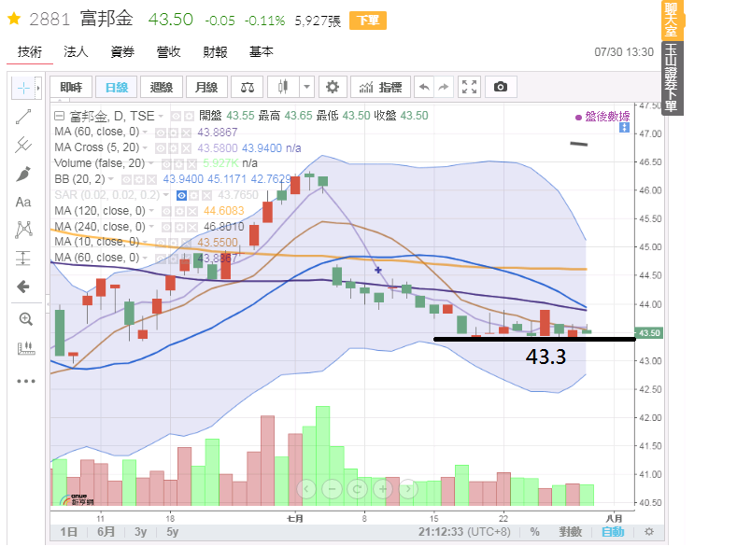Remove the MA (240, close, 0) indicator

coord(191,227)
